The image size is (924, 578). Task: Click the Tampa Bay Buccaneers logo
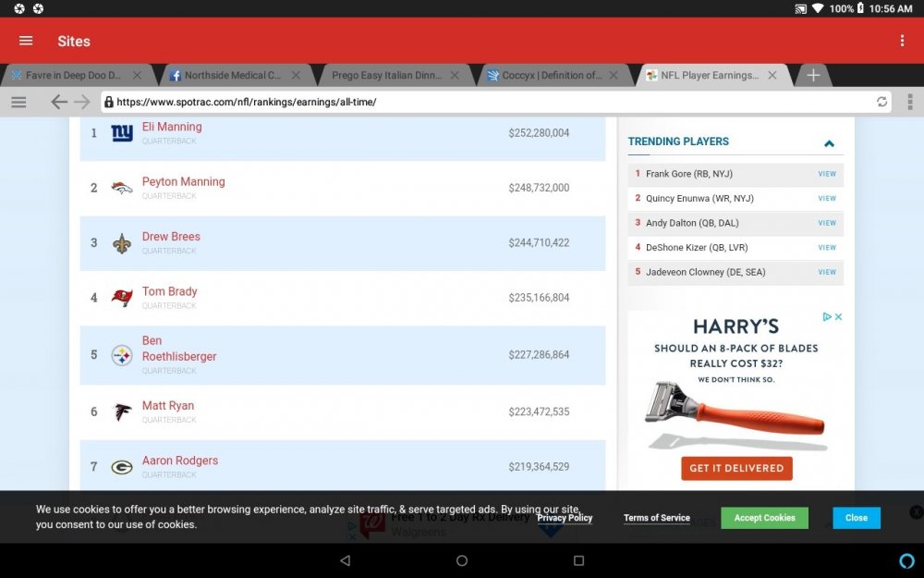click(122, 298)
